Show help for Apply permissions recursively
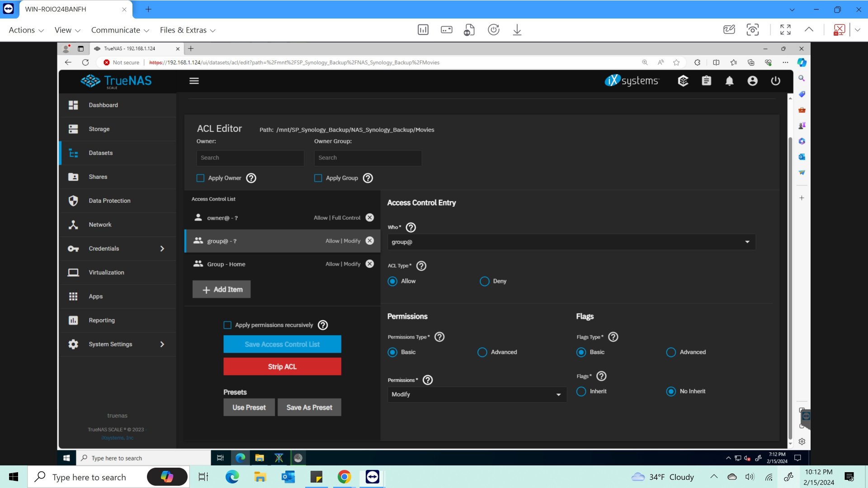 pos(323,325)
